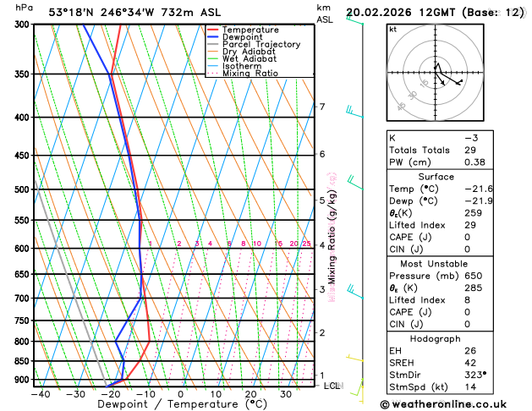Click the Mixing Ratio legend entry
This screenshot has height=411, width=532.
[243, 74]
